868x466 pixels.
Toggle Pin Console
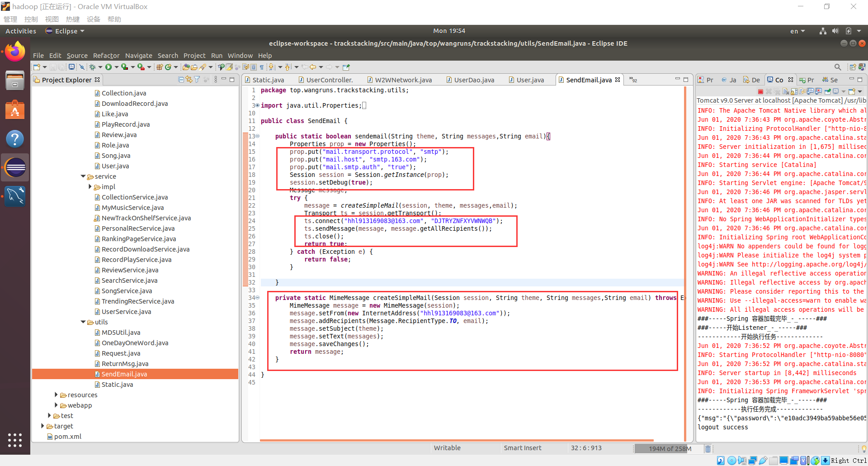click(828, 91)
